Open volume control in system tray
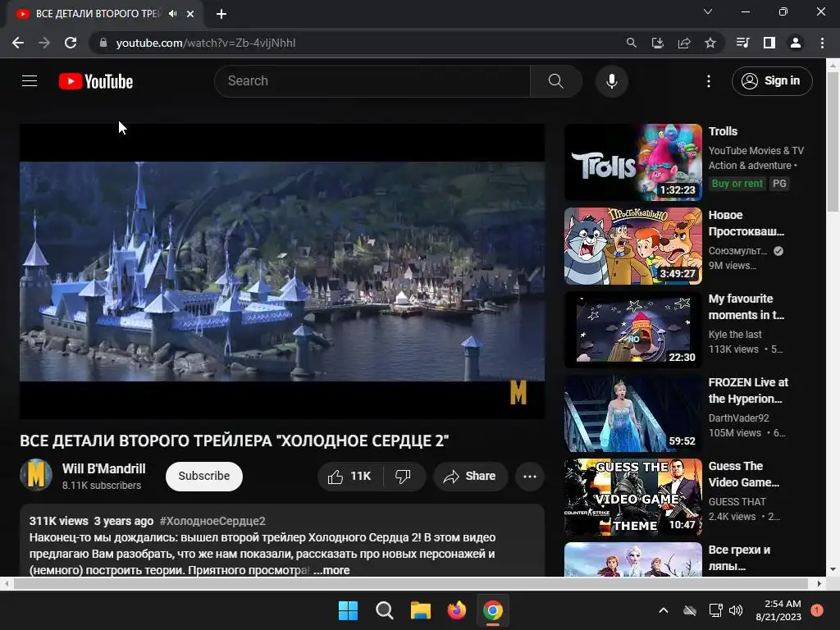The width and height of the screenshot is (840, 630). point(736,610)
